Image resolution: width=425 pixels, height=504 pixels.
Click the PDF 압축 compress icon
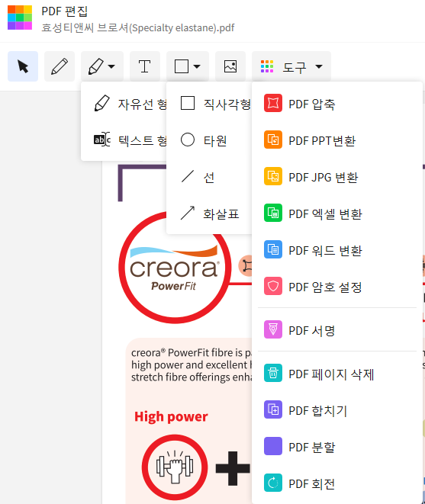[x=273, y=103]
